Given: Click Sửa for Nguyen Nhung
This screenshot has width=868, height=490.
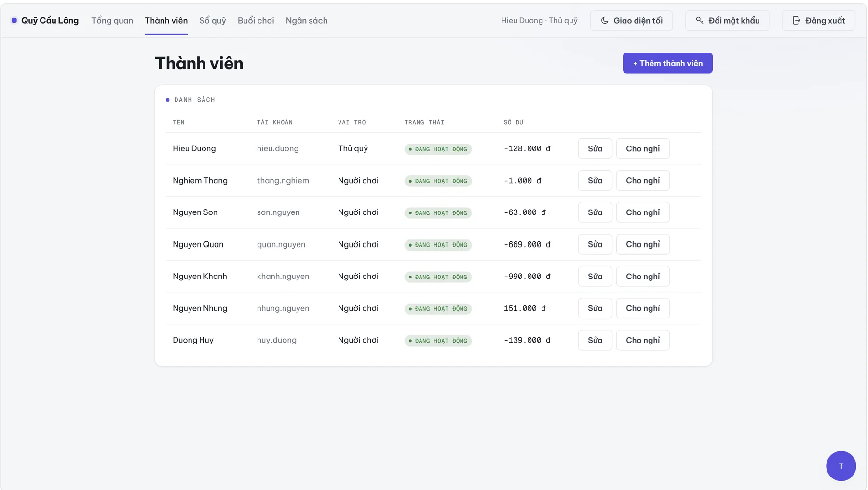Looking at the screenshot, I should point(595,308).
